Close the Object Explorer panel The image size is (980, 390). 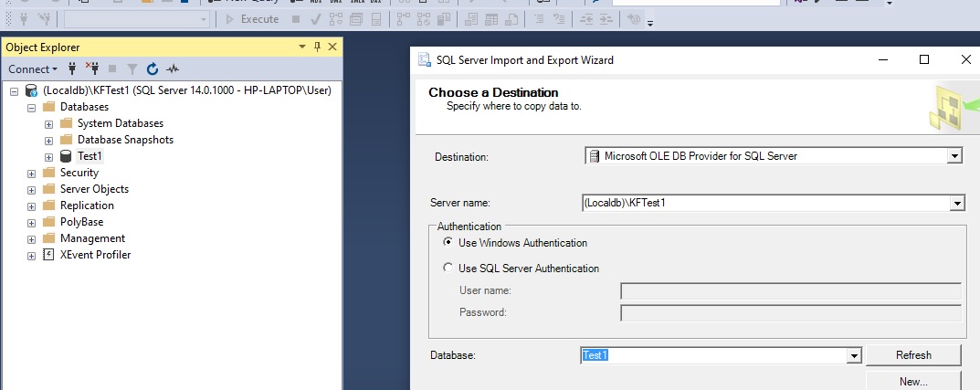click(x=332, y=47)
